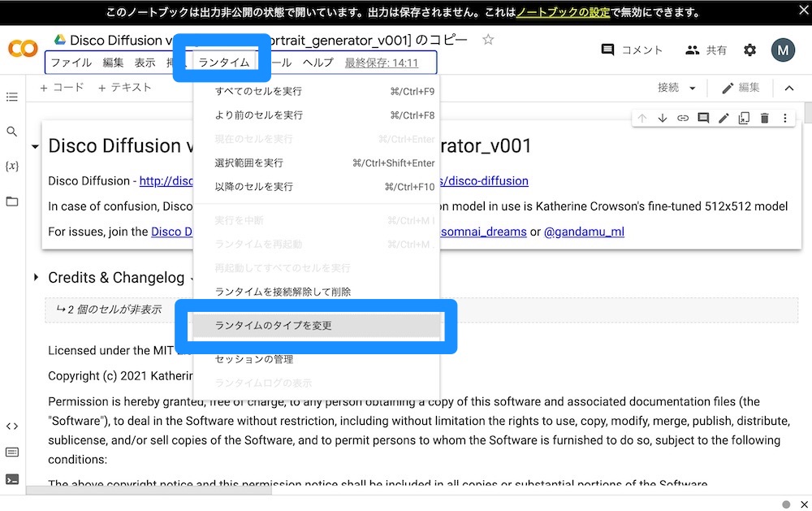This screenshot has height=511, width=812.
Task: Open the 最終保存: 14:11 history link
Action: [382, 63]
